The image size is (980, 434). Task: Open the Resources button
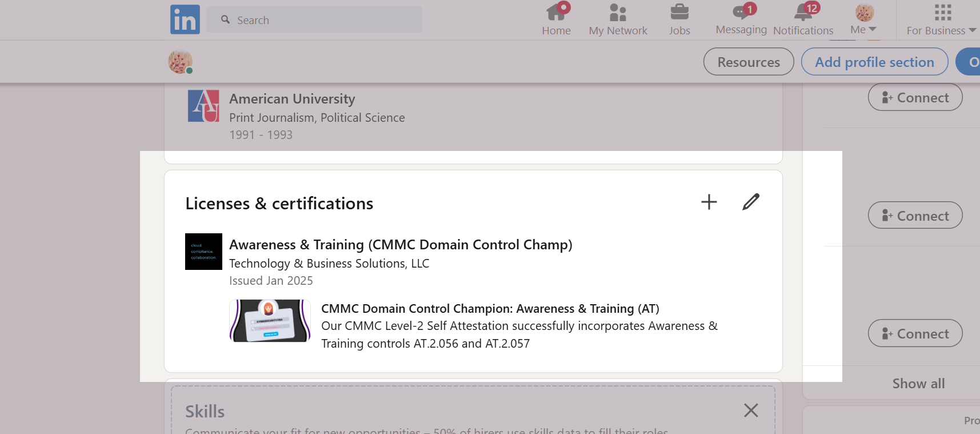(x=749, y=62)
